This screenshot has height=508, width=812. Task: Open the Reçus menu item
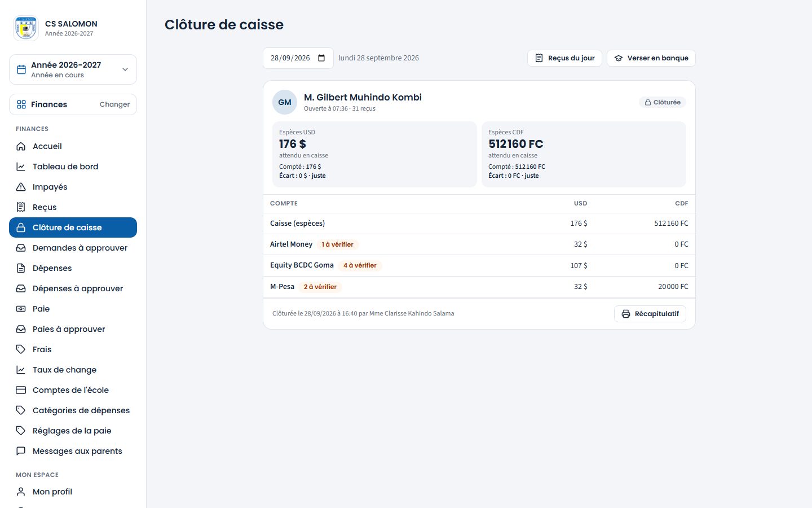click(73, 207)
